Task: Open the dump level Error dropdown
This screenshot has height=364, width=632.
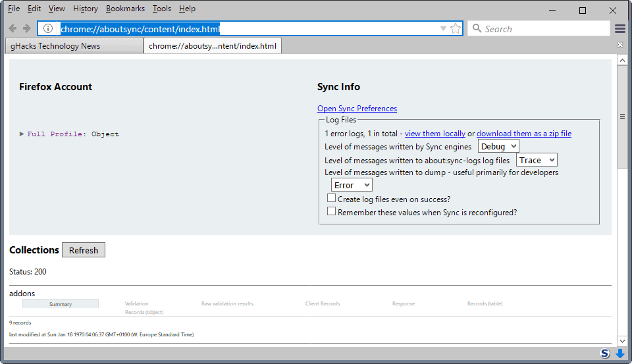Action: (352, 185)
